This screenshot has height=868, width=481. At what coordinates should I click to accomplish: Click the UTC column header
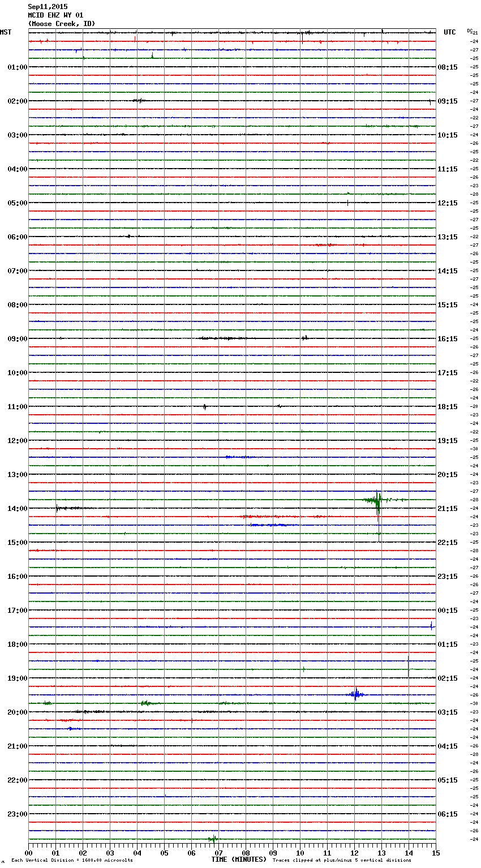click(x=450, y=32)
